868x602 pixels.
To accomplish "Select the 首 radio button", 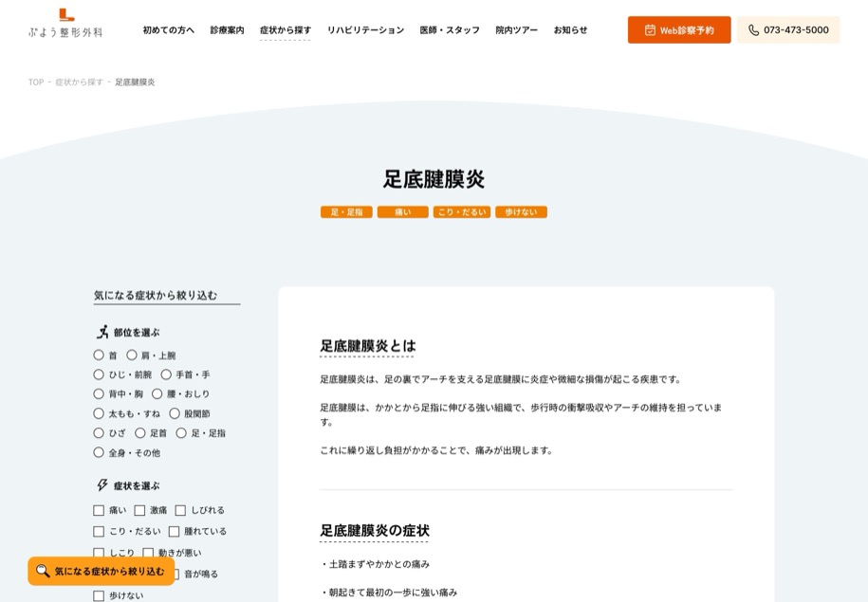I will (99, 355).
